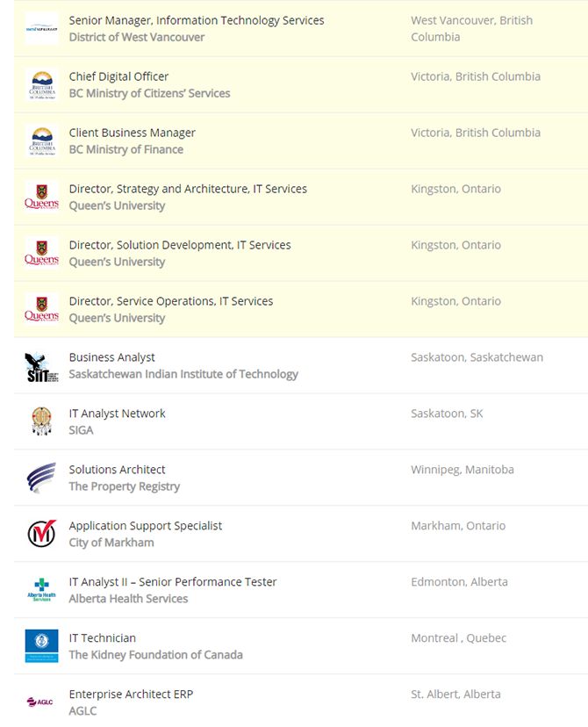
Task: View the Solutions Architect position
Action: click(x=117, y=470)
